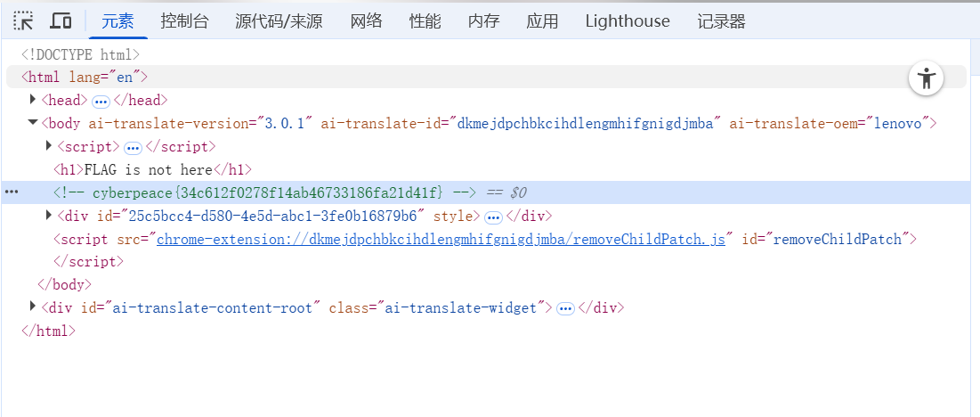The width and height of the screenshot is (980, 417).
Task: Open the accessibility floating button
Action: pos(927,78)
